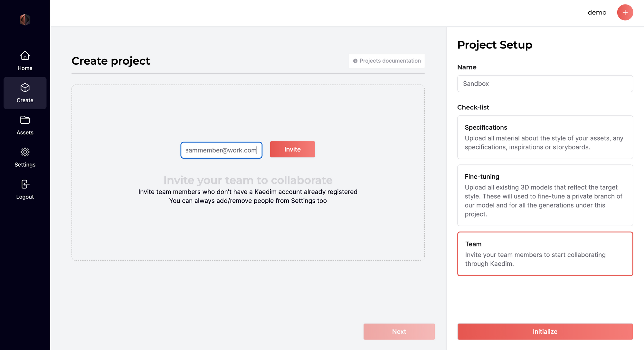This screenshot has height=350, width=644.
Task: Click the Logout door icon
Action: 25,184
